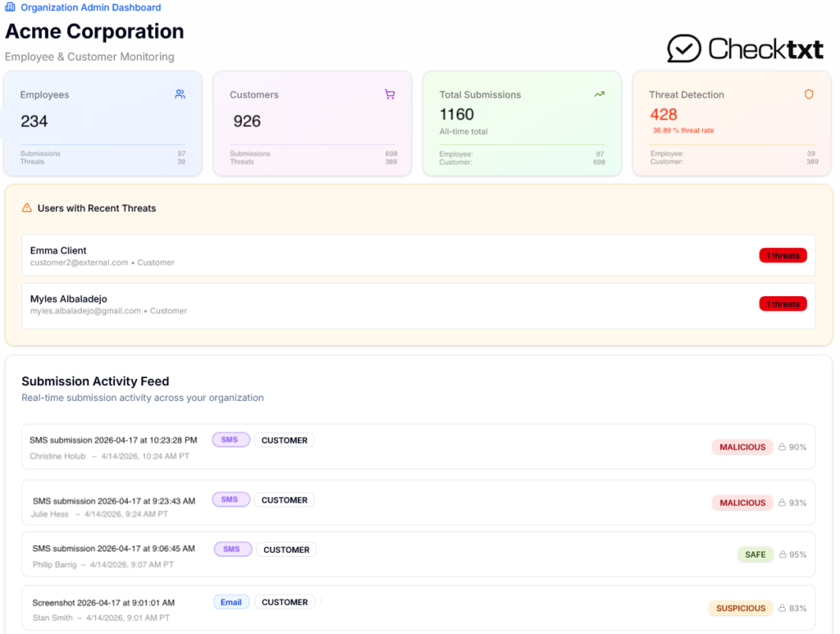Click the 1 threats badge for Emma Client
Image resolution: width=840 pixels, height=634 pixels.
pyautogui.click(x=783, y=255)
